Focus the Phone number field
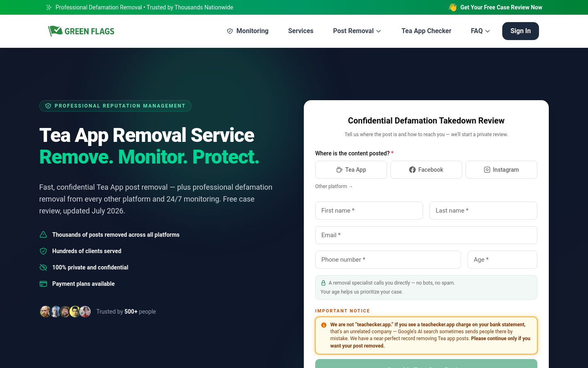 (388, 260)
